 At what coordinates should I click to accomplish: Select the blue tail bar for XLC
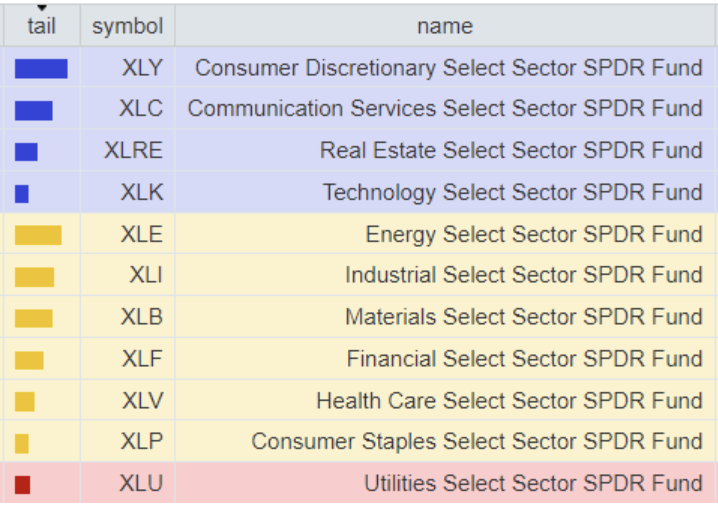(33, 110)
